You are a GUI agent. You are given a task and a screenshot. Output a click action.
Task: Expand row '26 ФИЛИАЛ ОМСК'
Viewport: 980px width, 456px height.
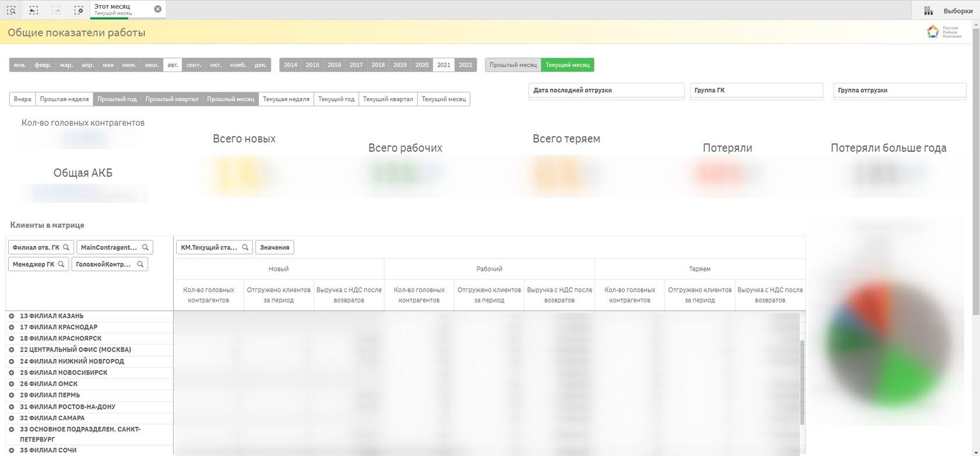coord(11,384)
